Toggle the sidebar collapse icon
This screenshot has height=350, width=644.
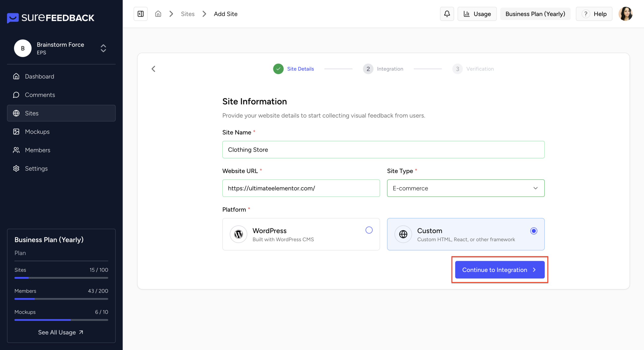141,14
